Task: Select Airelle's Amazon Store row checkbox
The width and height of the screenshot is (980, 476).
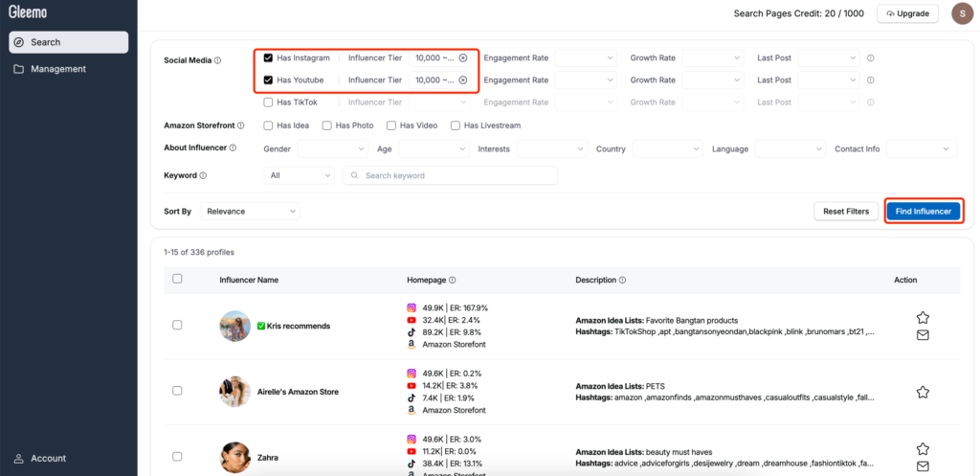Action: tap(177, 391)
